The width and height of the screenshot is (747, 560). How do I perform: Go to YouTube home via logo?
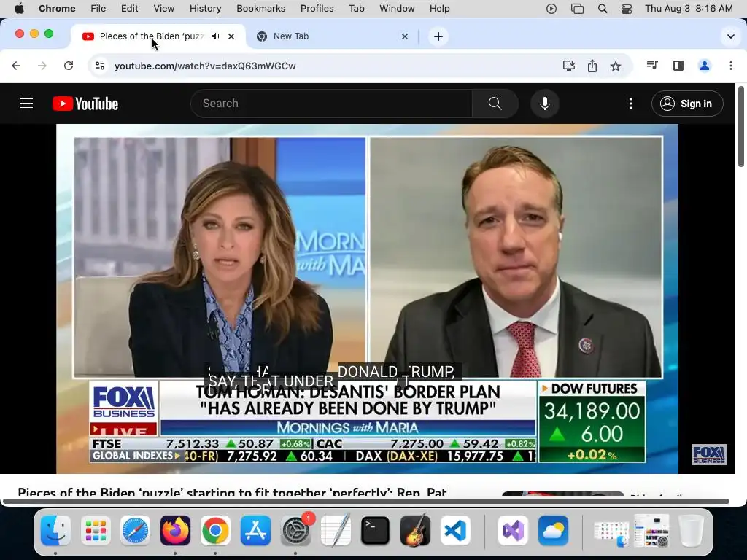tap(85, 104)
